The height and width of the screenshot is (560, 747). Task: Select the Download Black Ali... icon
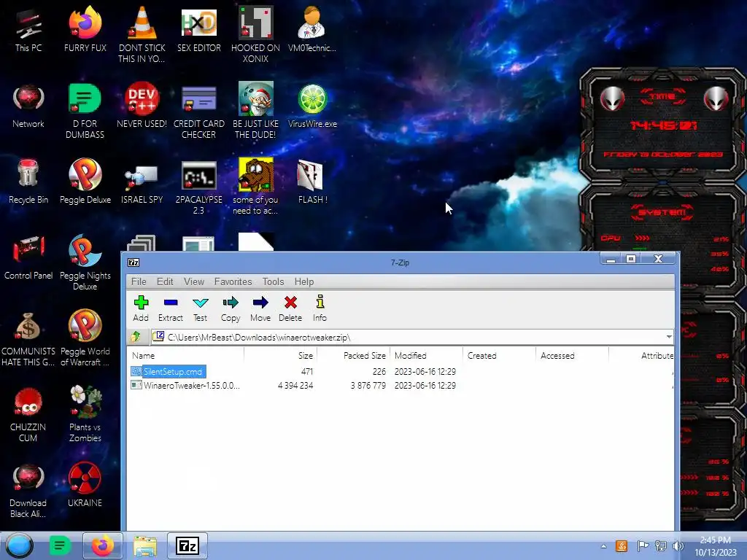click(28, 489)
